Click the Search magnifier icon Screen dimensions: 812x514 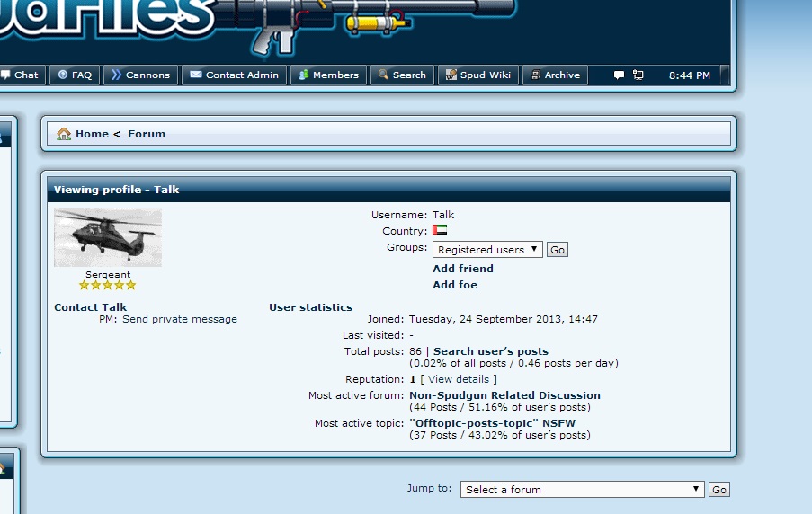point(384,75)
